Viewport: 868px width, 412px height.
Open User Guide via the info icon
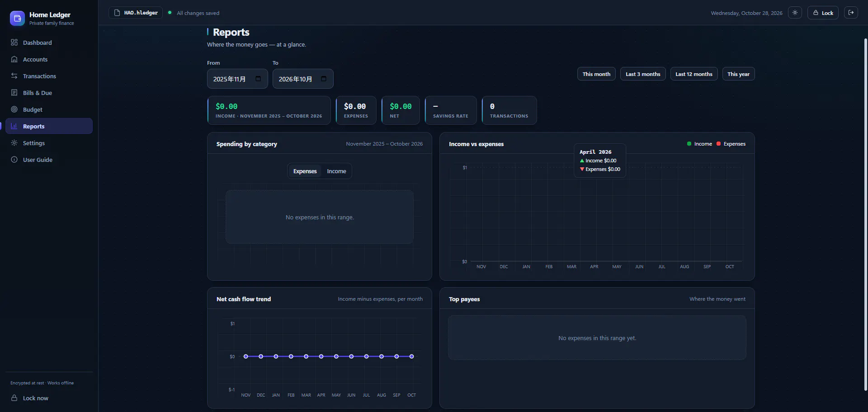(14, 160)
